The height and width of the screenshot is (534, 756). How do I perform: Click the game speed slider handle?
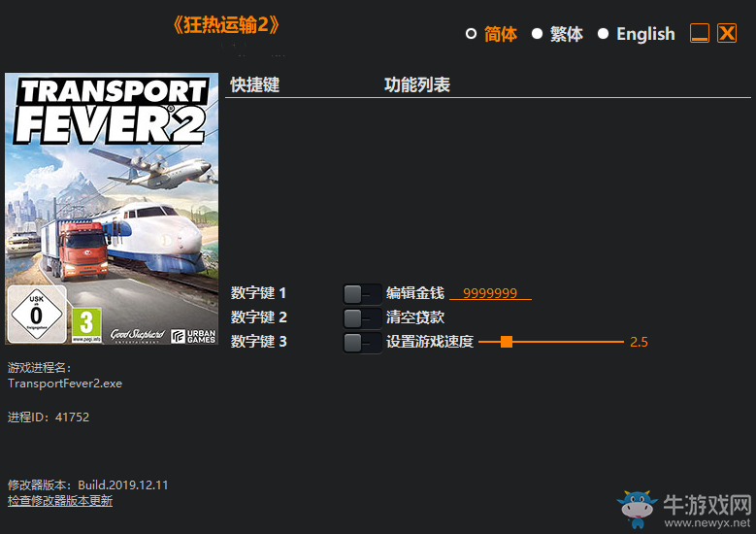(507, 342)
